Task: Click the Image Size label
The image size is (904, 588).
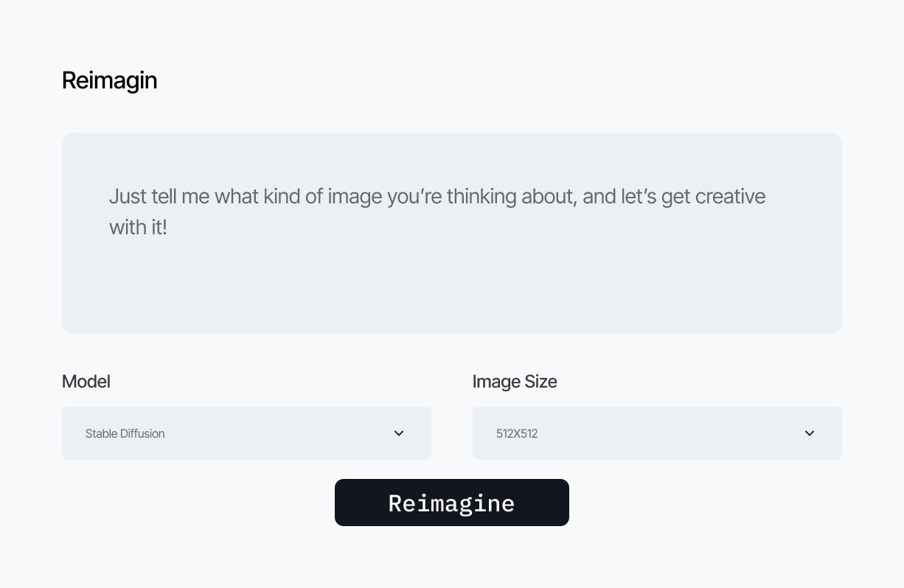Action: click(515, 381)
